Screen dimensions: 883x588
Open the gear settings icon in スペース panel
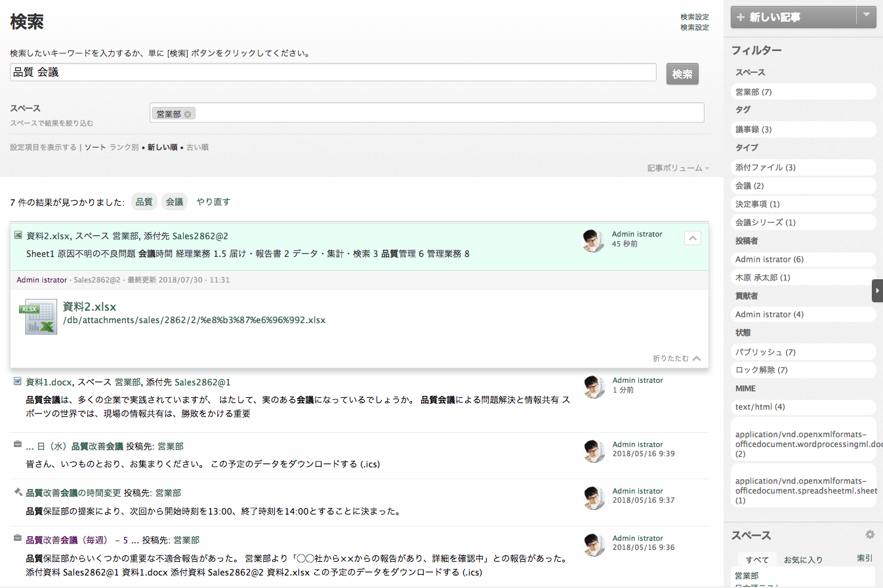(870, 535)
